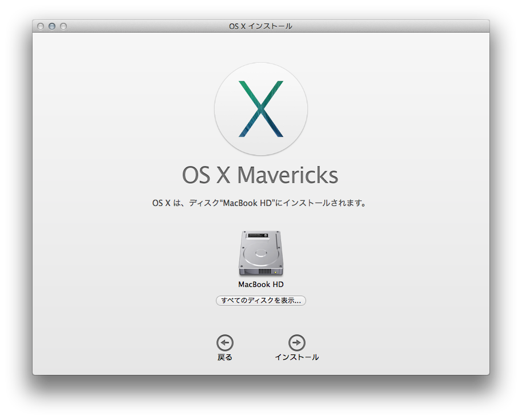The width and height of the screenshot is (522, 420).
Task: Click the MacBook HD name below the drive
Action: point(261,284)
